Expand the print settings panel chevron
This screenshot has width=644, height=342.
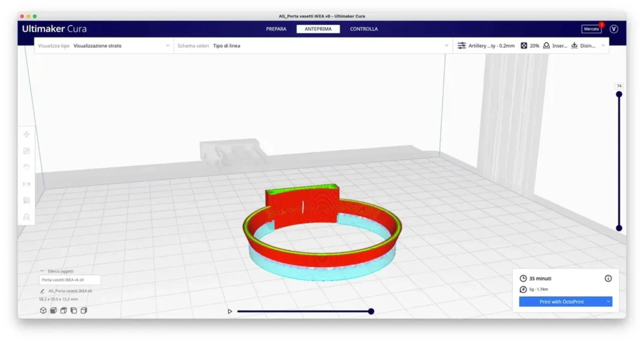pyautogui.click(x=603, y=46)
